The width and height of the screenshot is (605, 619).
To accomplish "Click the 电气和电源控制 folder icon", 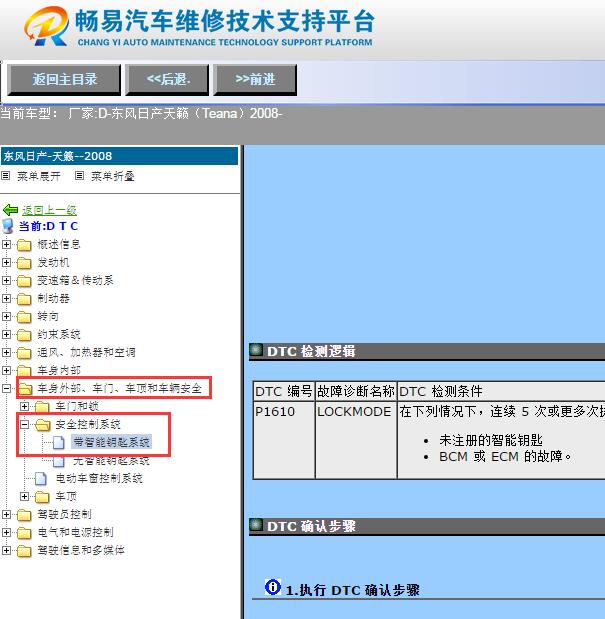I will tap(24, 533).
